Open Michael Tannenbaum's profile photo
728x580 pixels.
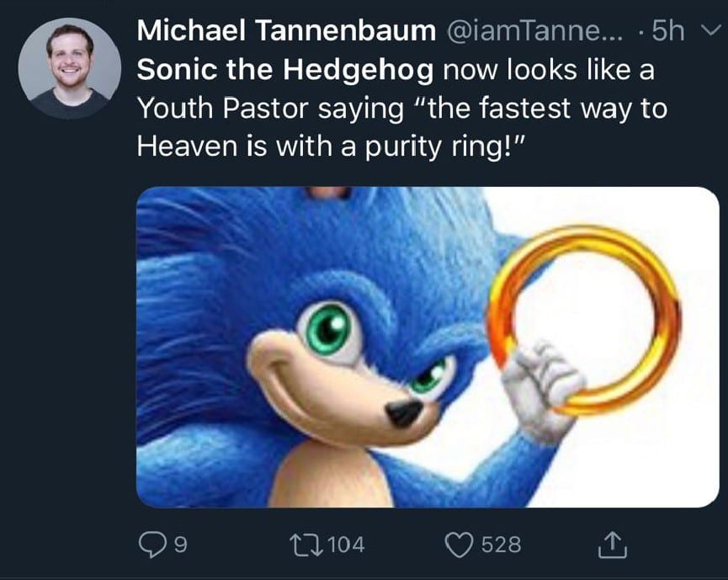(69, 69)
